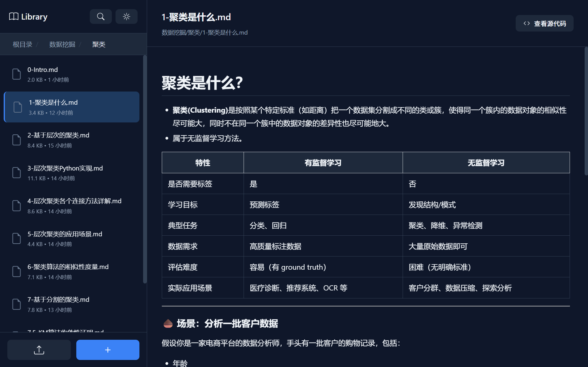Click the Library book icon
Screen dimensions: 588x367
(x=13, y=16)
